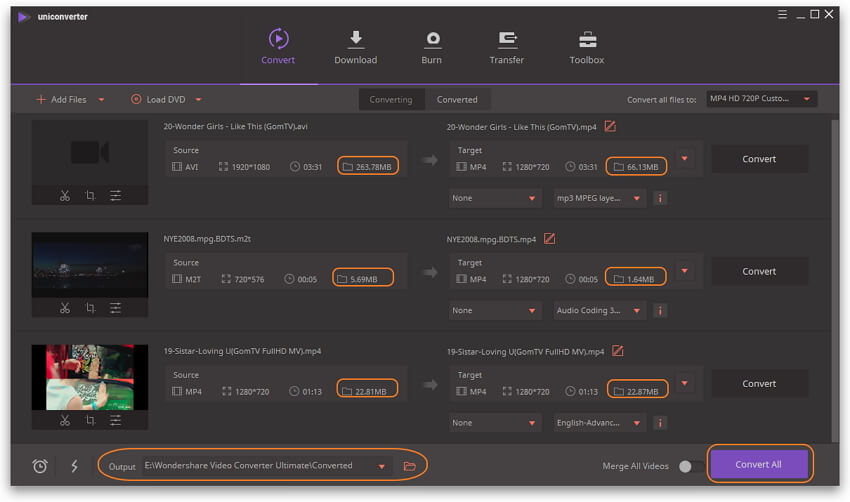Go to the Transfer tab
850x502 pixels.
point(506,47)
